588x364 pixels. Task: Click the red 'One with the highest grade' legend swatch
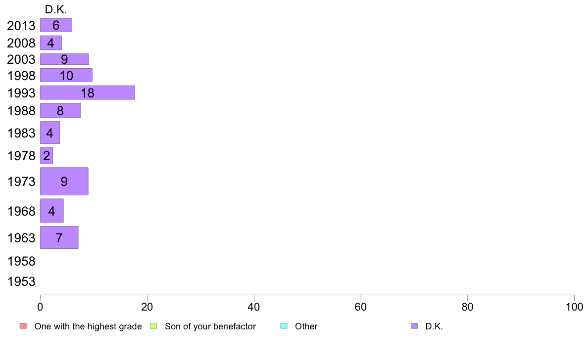(23, 326)
